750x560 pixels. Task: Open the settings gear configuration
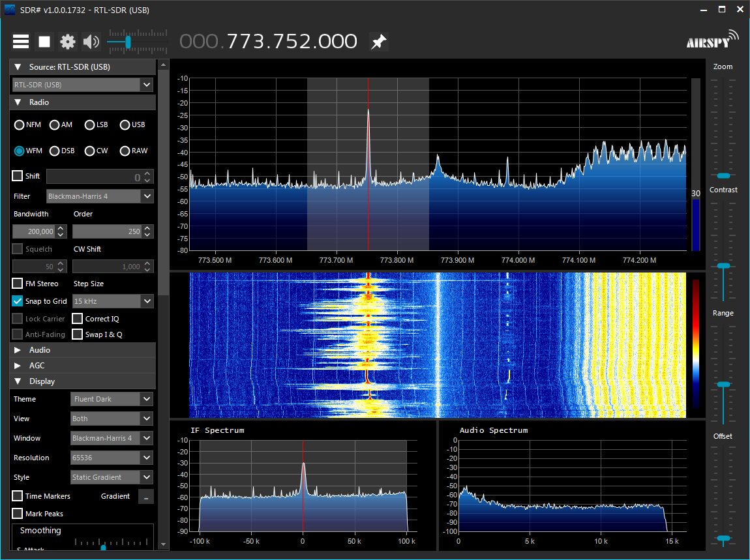(68, 42)
